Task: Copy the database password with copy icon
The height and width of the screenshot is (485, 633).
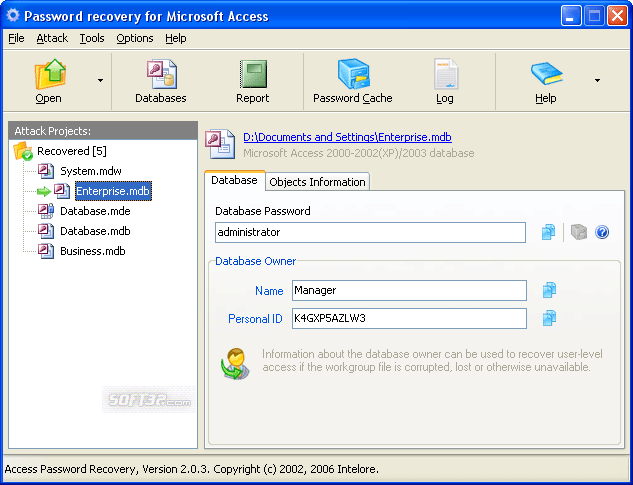Action: [x=548, y=232]
